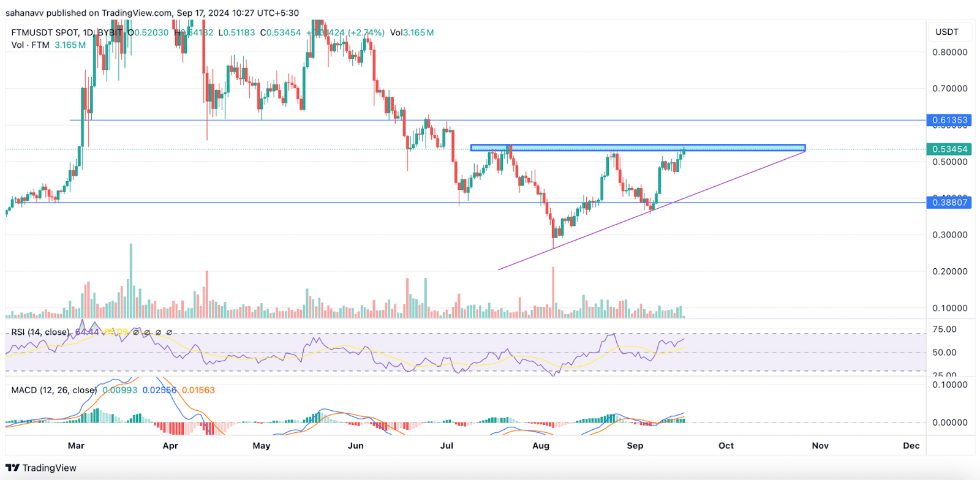This screenshot has height=480, width=980.
Task: Click the 0.80000 price axis label
Action: pos(950,52)
